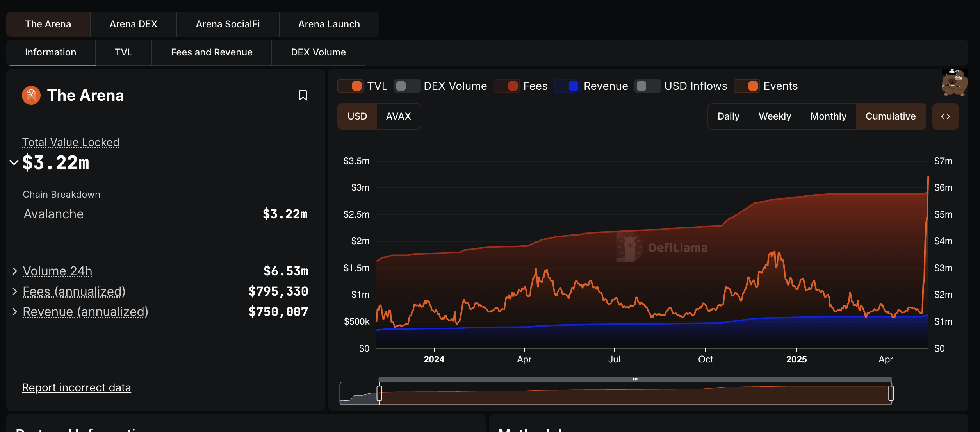Enable USD Inflows chart toggle
980x432 pixels.
(x=647, y=86)
